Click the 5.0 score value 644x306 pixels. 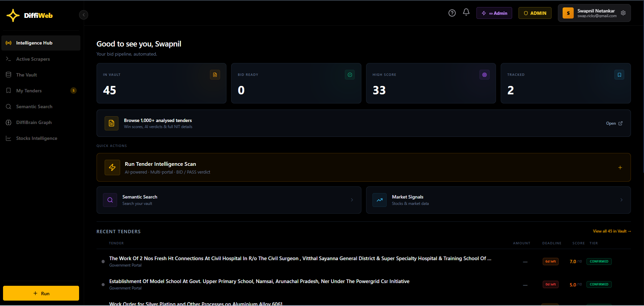coord(573,285)
